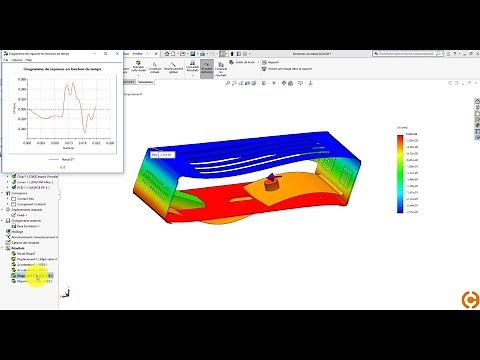Toggle the Résultat déformé button

click(207, 69)
